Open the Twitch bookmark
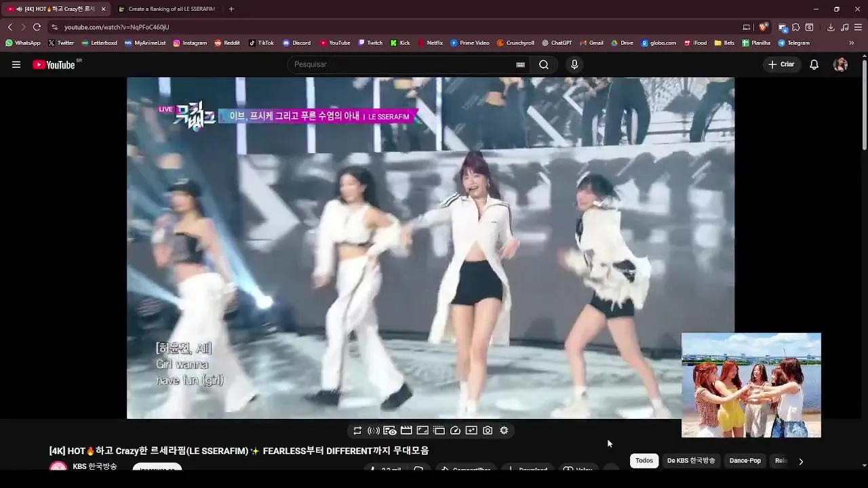The height and width of the screenshot is (488, 868). 370,43
